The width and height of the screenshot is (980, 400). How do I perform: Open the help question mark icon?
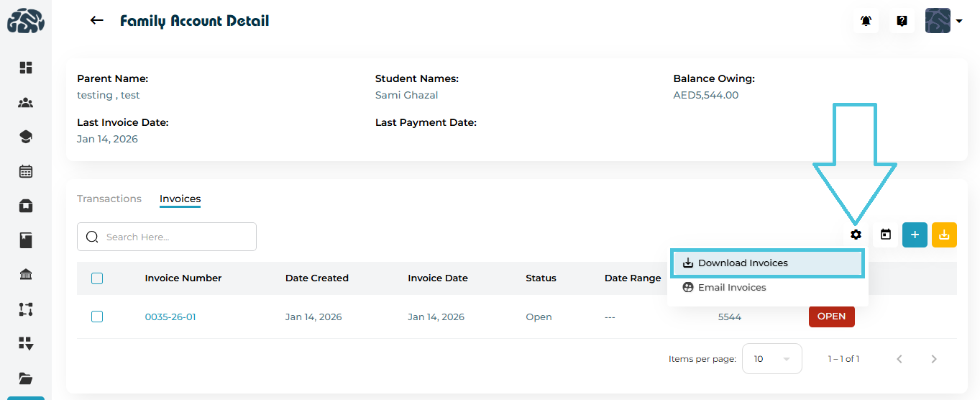[x=902, y=21]
